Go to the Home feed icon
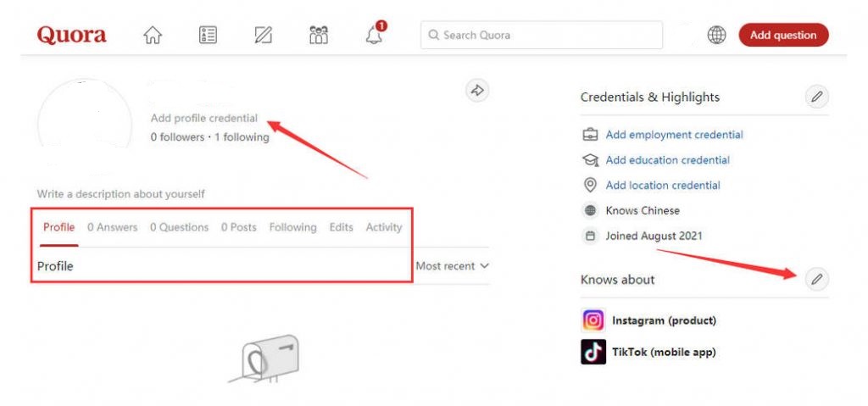868x406 pixels. (153, 36)
